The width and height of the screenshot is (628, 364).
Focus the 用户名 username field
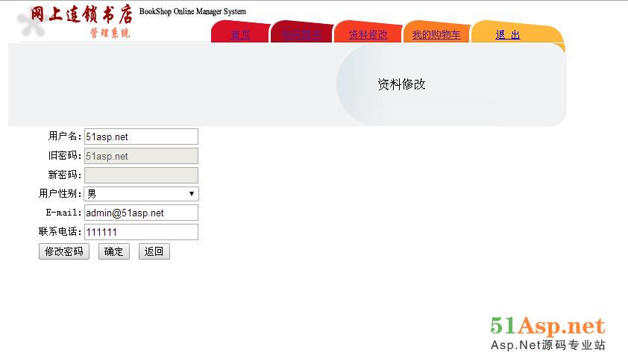pyautogui.click(x=141, y=136)
